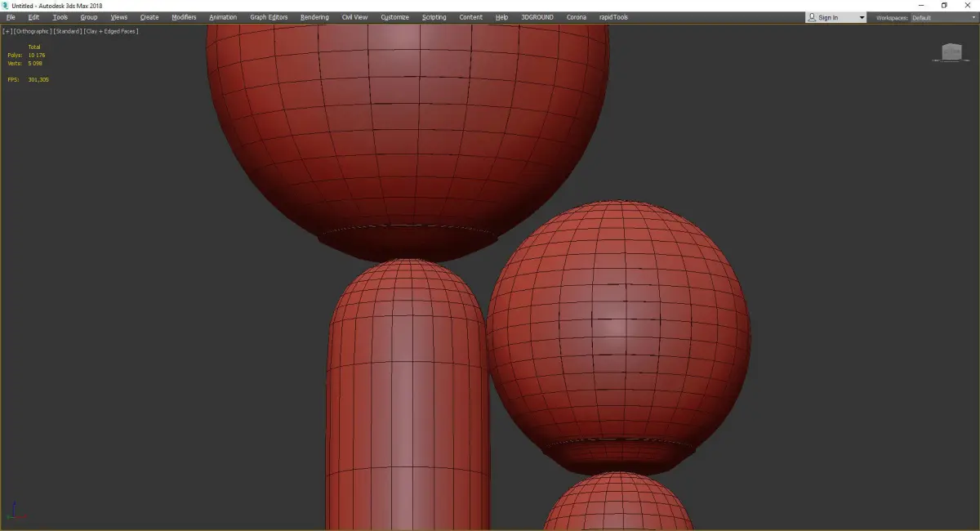Click the ViewCube in the viewport

click(x=951, y=52)
